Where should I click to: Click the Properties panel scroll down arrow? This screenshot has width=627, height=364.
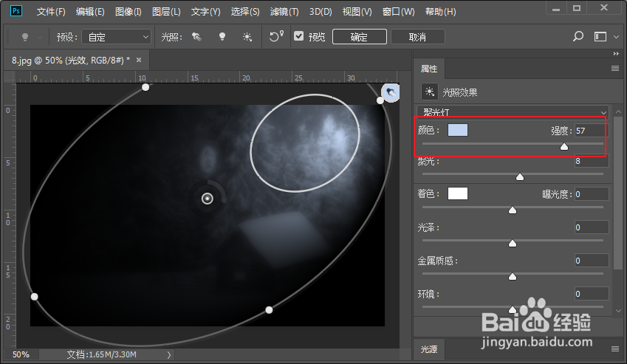(x=618, y=311)
